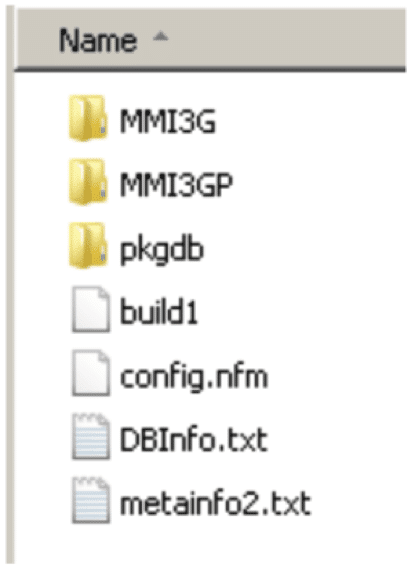Image resolution: width=414 pixels, height=575 pixels.
Task: Select the pkgdb folder icon
Action: coord(88,245)
